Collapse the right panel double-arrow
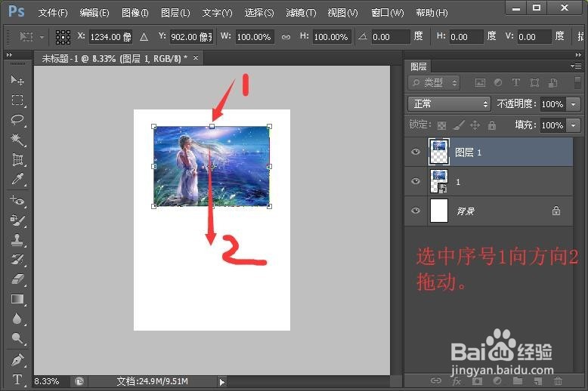The height and width of the screenshot is (391, 588). [578, 54]
